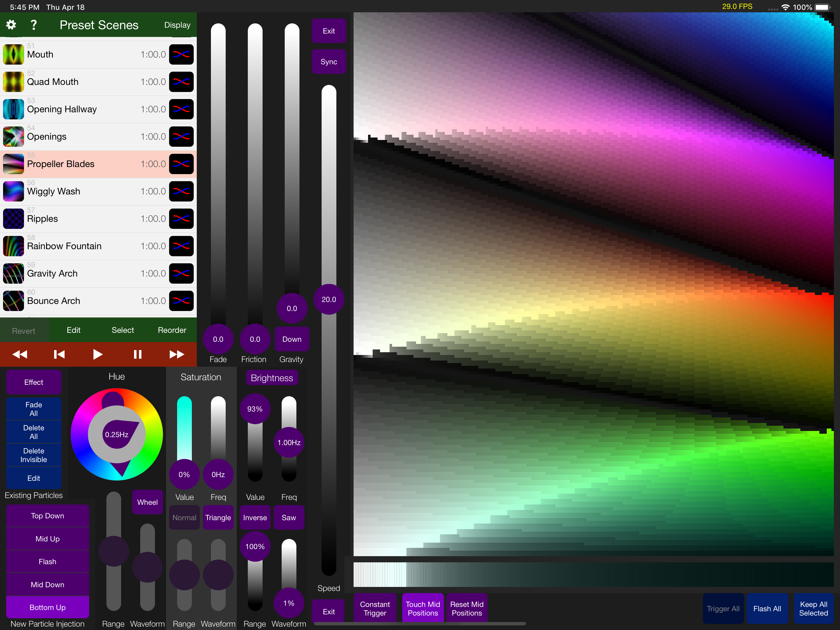Click the fast-forward playback button
This screenshot has width=840, height=630.
176,354
